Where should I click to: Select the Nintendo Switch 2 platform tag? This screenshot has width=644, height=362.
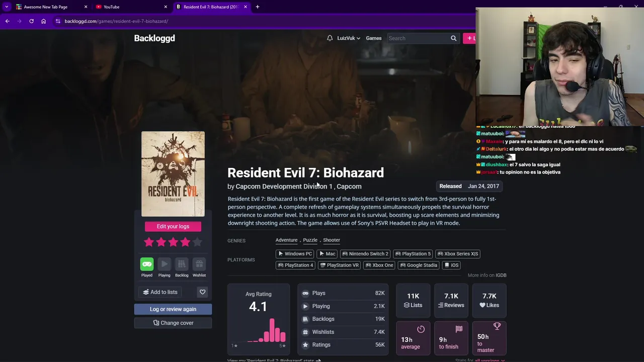coord(365,254)
